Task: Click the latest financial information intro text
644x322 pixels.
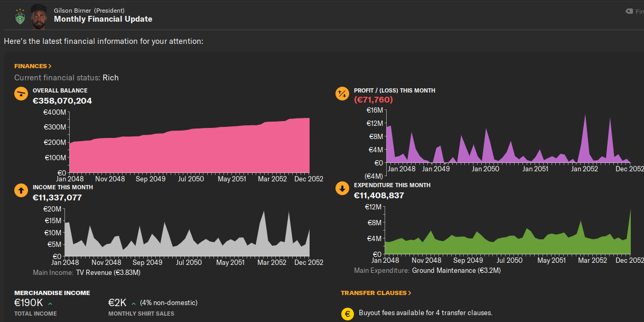Action: [x=104, y=41]
